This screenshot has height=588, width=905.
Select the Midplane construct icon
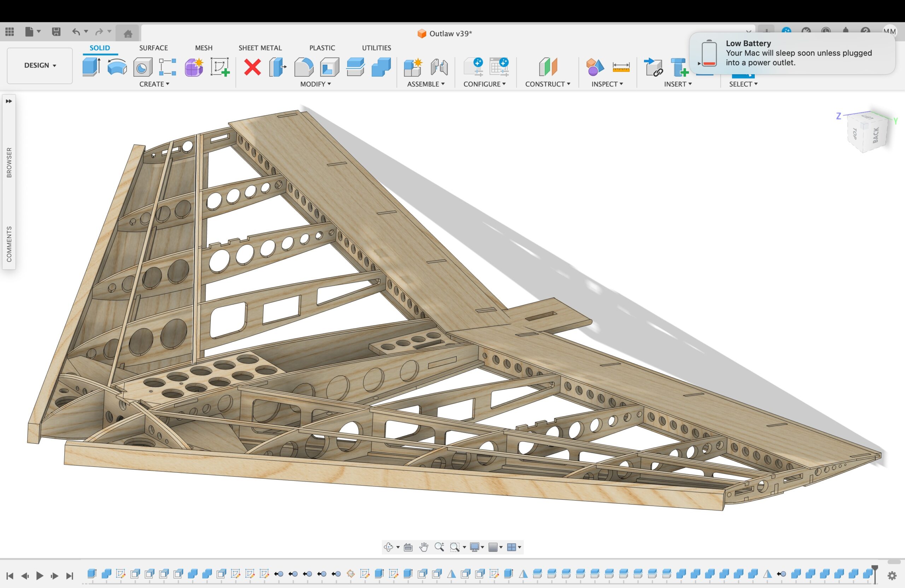[x=548, y=67]
